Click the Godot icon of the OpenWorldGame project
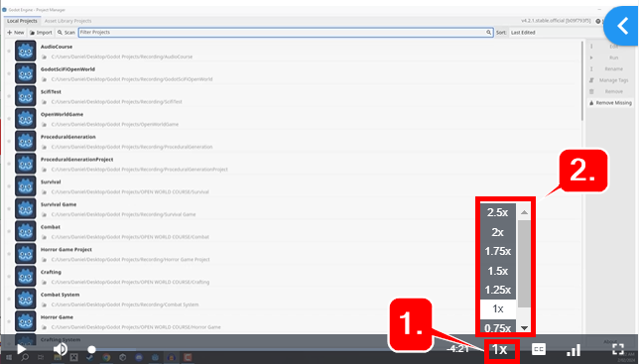 point(25,118)
